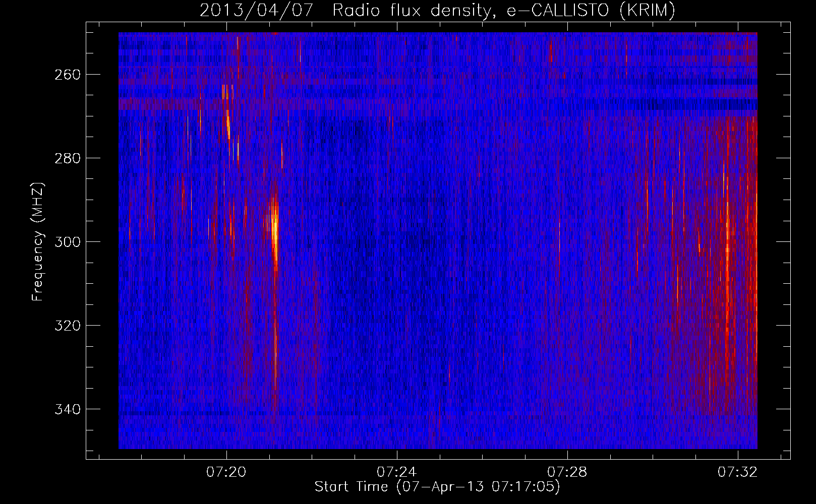
Task: Click the 300 frequency tick label
Action: pos(67,242)
